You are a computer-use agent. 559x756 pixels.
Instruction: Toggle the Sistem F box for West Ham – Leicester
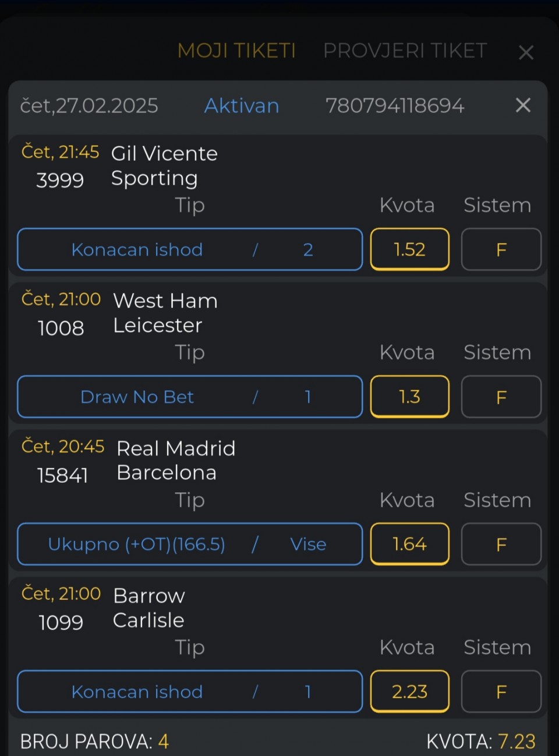501,397
